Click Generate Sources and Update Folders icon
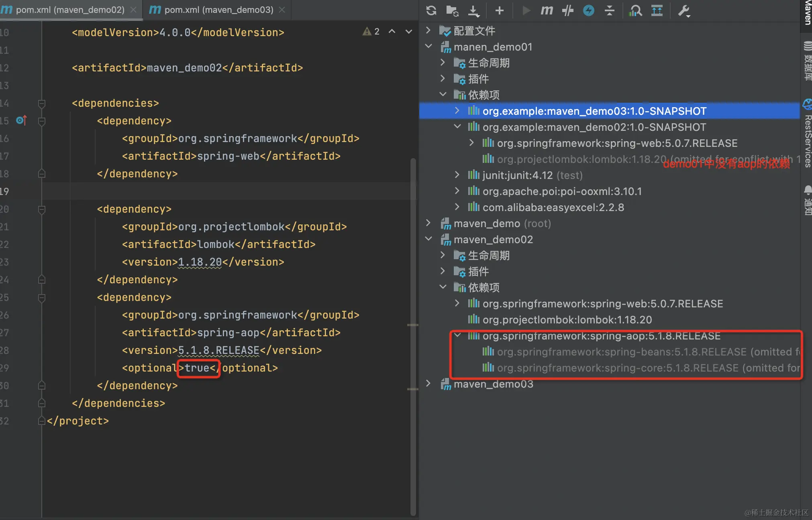Image resolution: width=812 pixels, height=520 pixels. pos(453,10)
